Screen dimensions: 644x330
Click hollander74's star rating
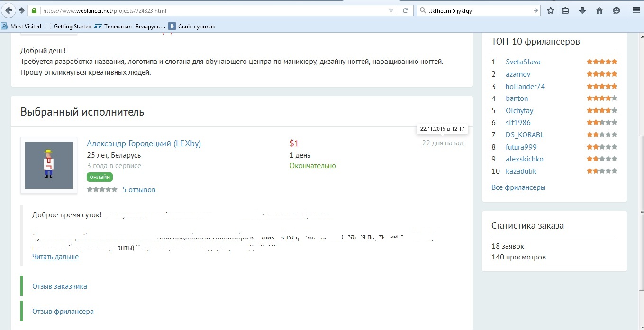[602, 86]
